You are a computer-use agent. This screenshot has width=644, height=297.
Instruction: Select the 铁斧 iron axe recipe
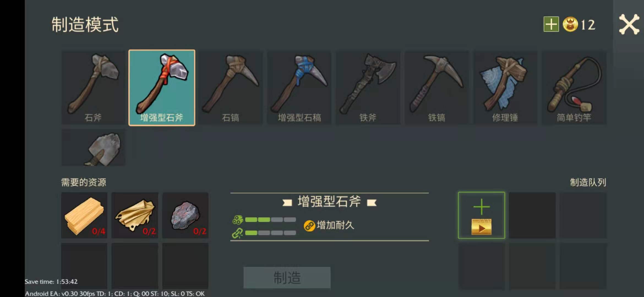click(368, 88)
